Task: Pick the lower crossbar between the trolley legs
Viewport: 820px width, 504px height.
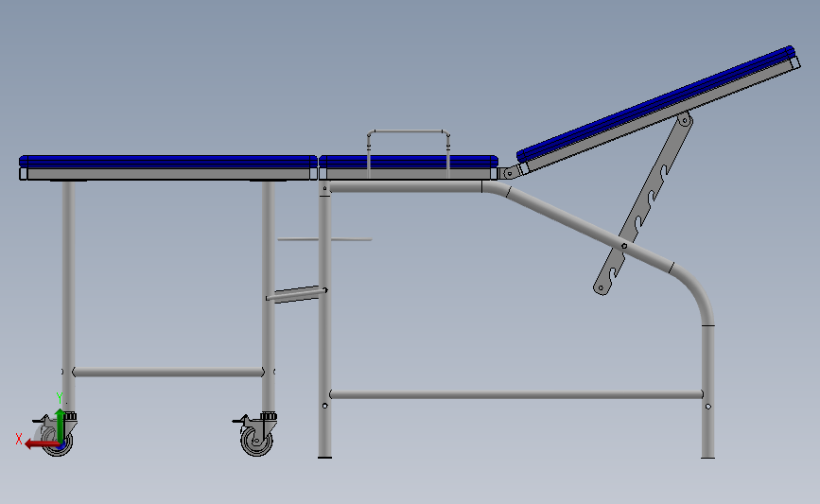Action: coord(168,373)
